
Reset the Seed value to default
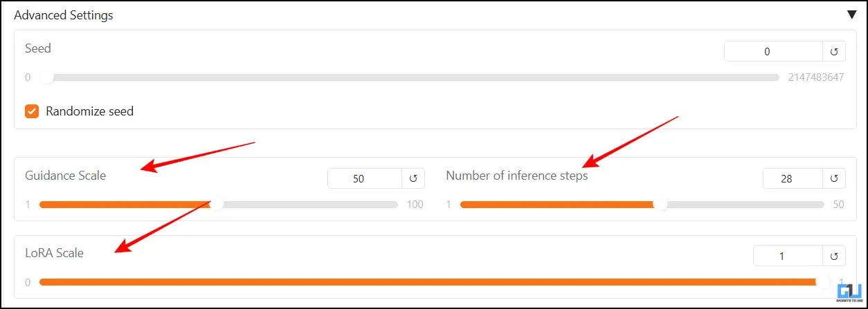click(834, 51)
